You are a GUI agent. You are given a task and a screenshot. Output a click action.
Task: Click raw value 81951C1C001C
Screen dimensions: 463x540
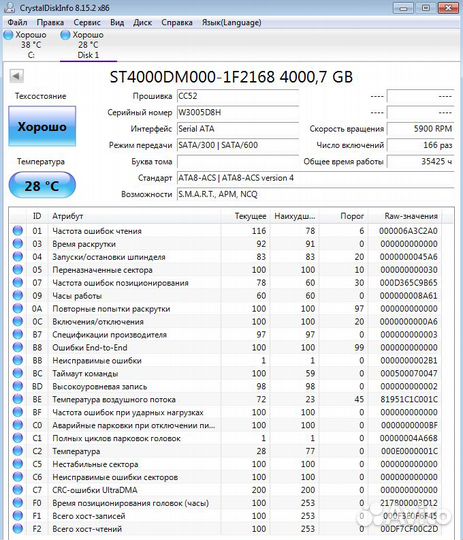[x=409, y=399]
